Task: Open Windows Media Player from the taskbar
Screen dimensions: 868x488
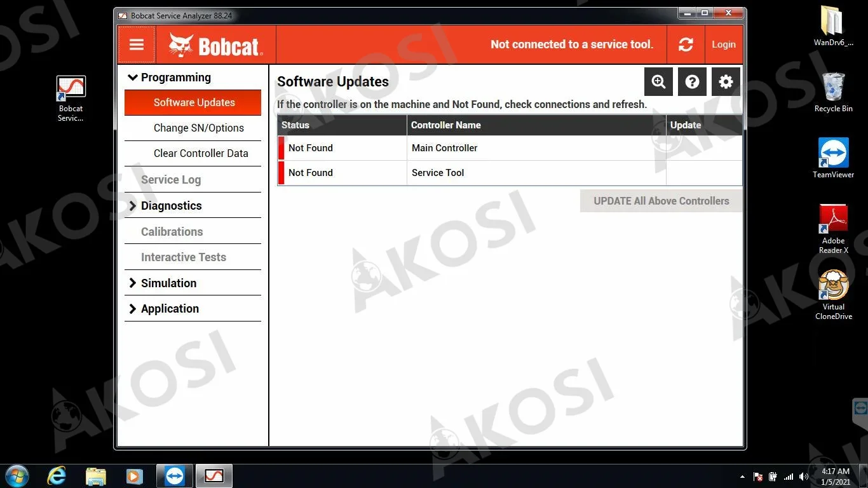Action: tap(135, 476)
